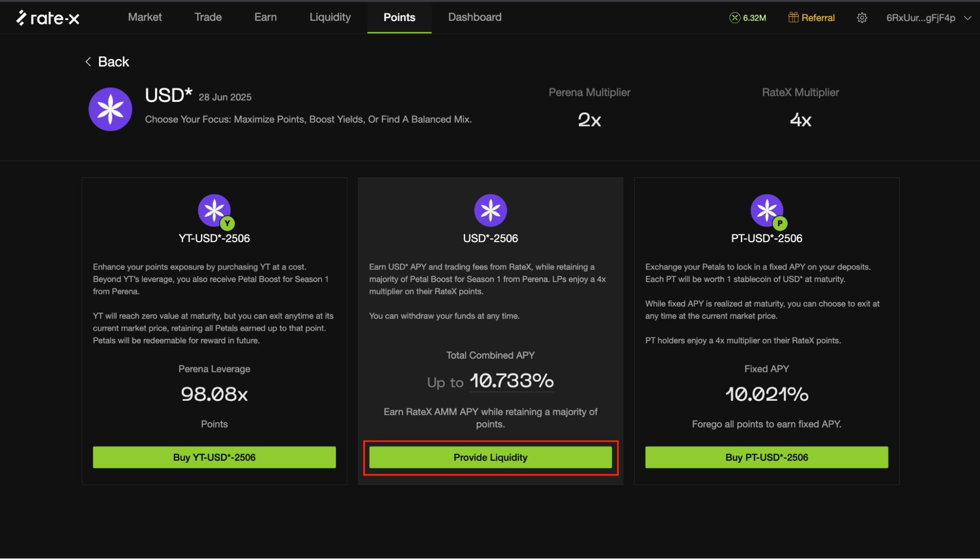Click the Perena Multiplier 2x value

click(589, 120)
